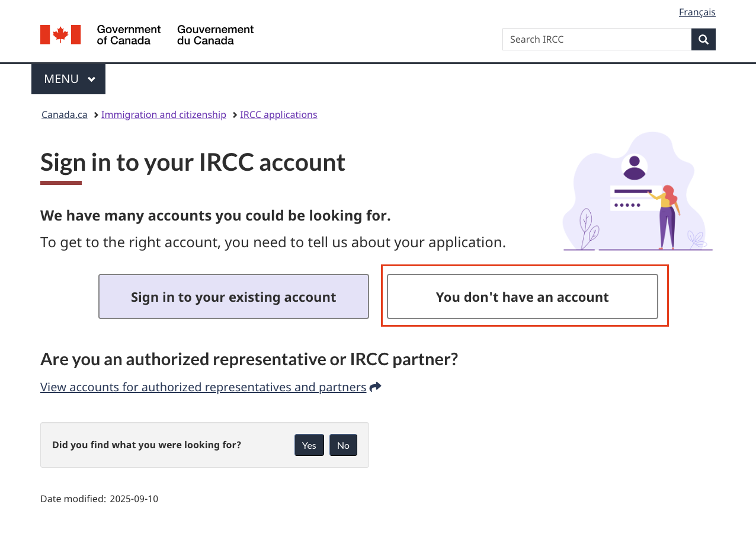Click the Canadian flag logo
The height and width of the screenshot is (533, 756).
[60, 34]
